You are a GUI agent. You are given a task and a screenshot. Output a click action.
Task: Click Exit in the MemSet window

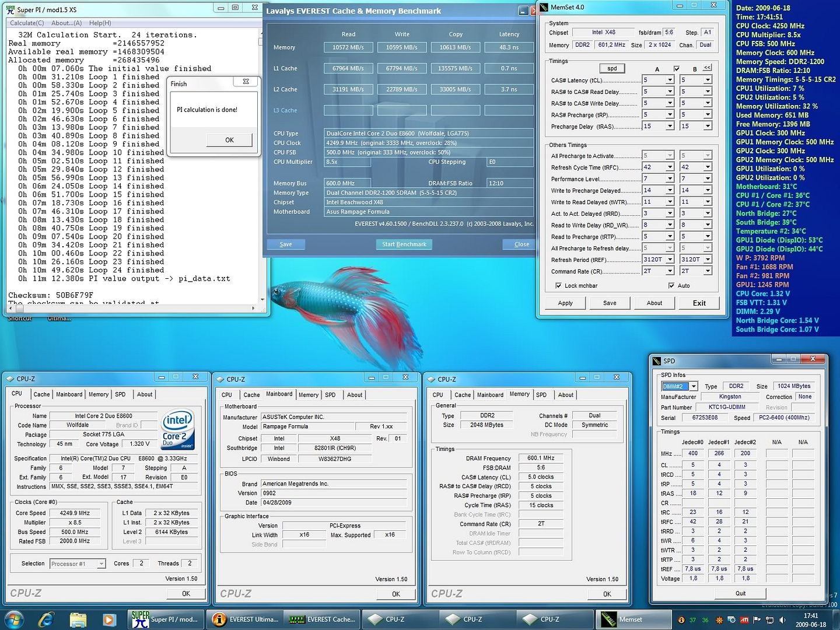click(x=699, y=303)
